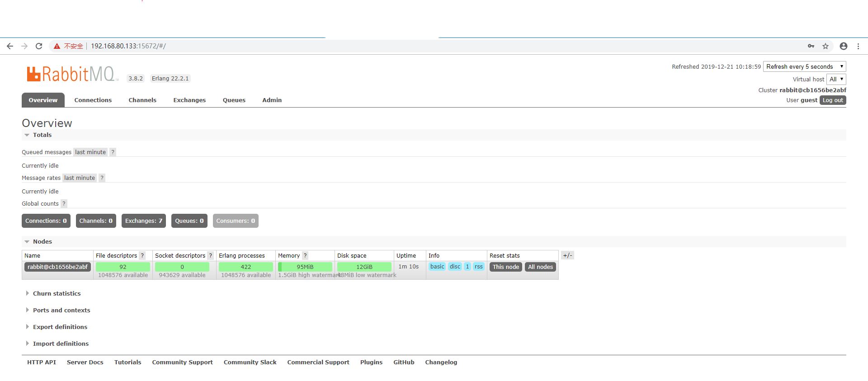Open the Changelog footer link

(441, 362)
